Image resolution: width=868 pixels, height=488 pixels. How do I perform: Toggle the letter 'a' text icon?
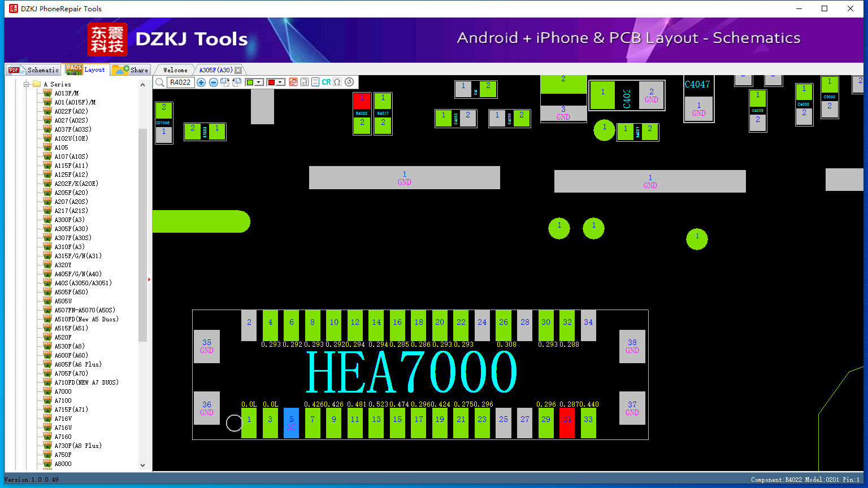(x=305, y=82)
